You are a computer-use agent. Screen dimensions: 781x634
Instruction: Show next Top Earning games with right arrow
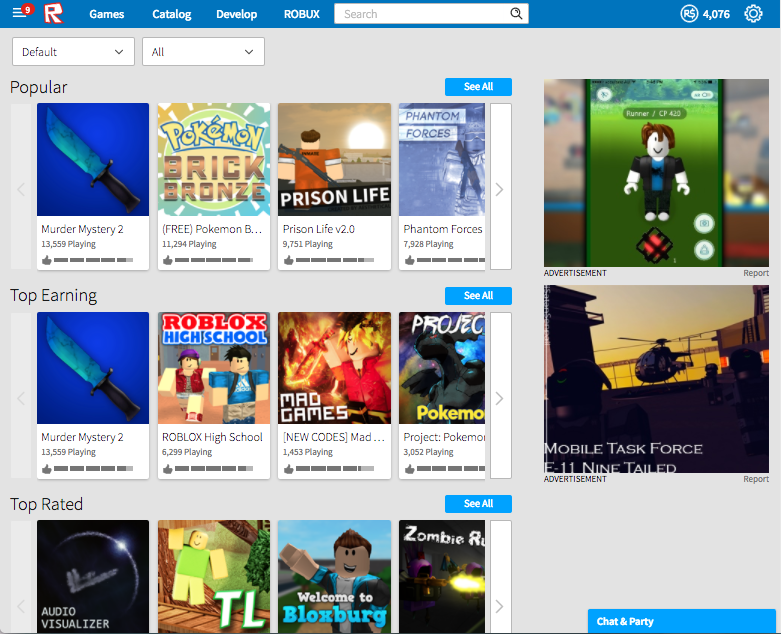point(501,395)
